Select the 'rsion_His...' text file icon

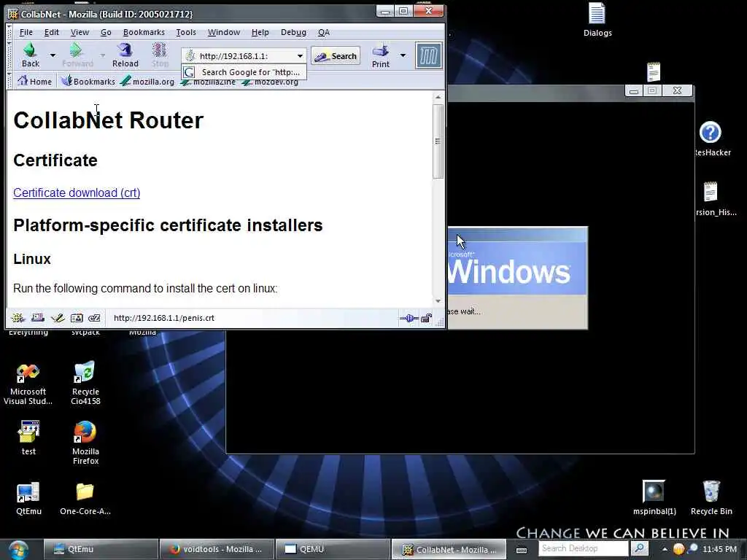coord(711,198)
